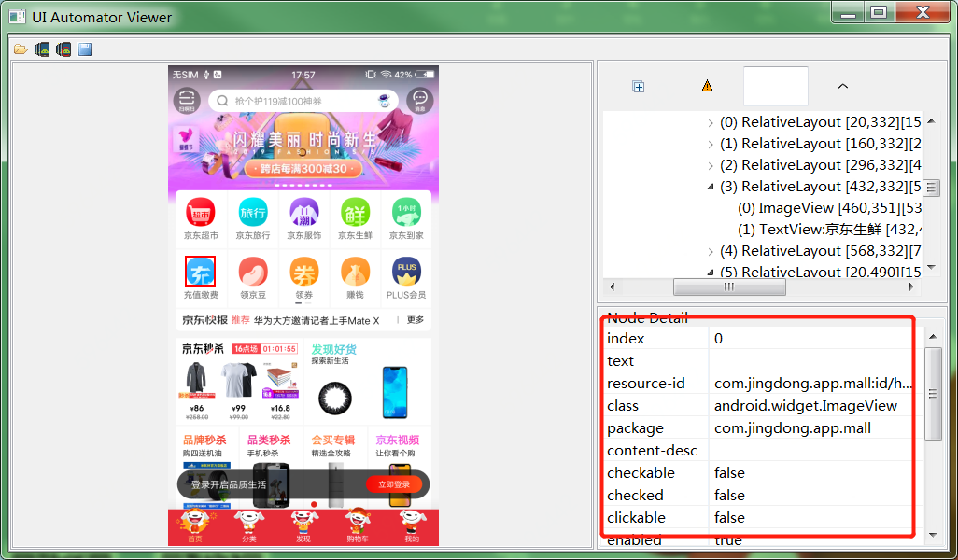Select the class value android.widget.ImageView
This screenshot has height=560, width=958.
tap(805, 406)
